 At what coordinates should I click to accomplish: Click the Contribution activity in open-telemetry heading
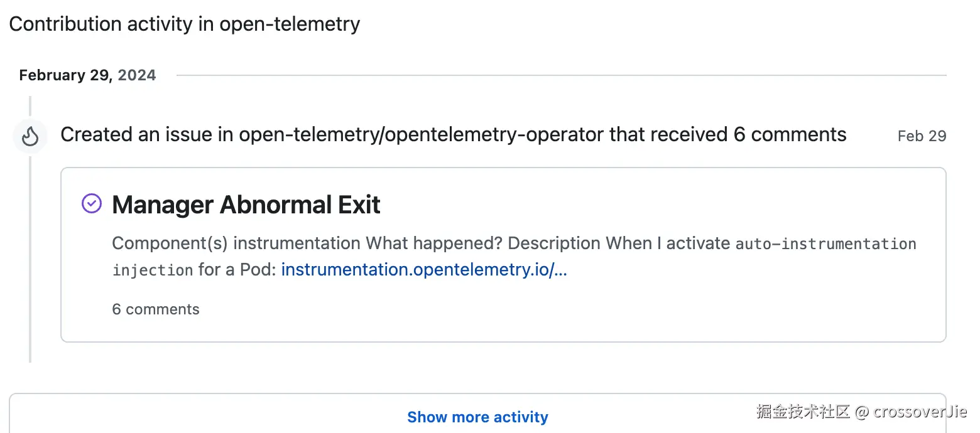[184, 24]
